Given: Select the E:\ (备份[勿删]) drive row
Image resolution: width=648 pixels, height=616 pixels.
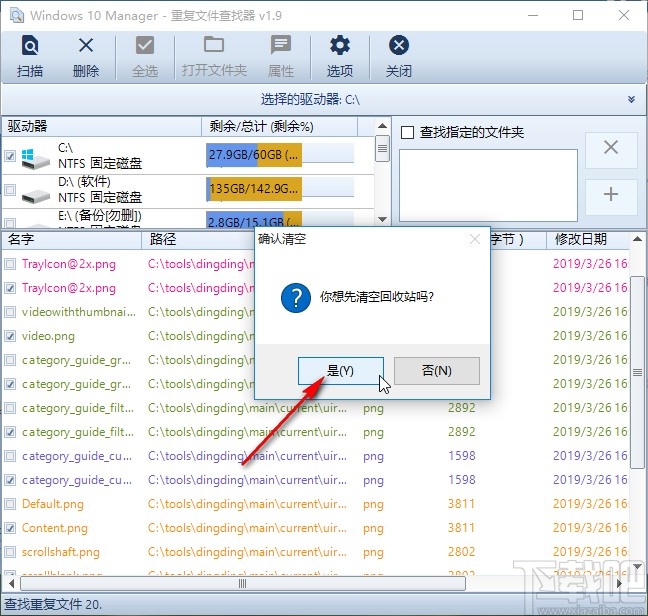Looking at the screenshot, I should click(x=188, y=219).
